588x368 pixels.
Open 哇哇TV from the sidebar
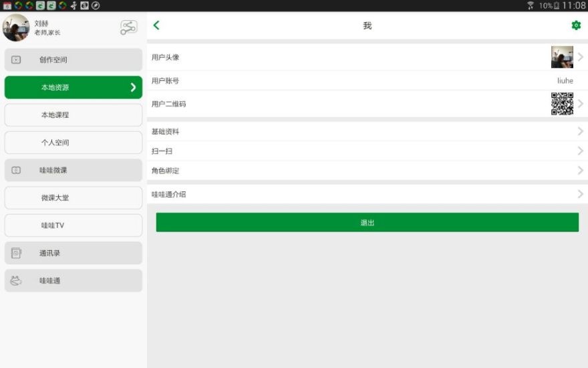73,225
